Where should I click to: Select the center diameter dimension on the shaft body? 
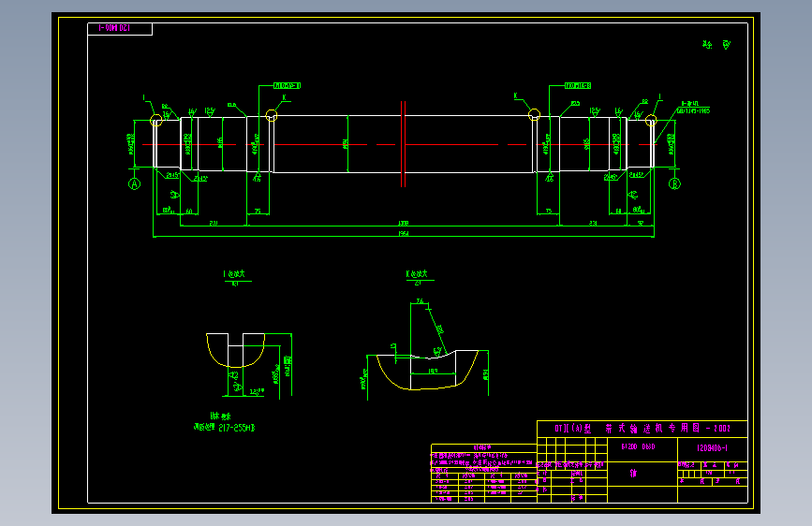coord(346,144)
